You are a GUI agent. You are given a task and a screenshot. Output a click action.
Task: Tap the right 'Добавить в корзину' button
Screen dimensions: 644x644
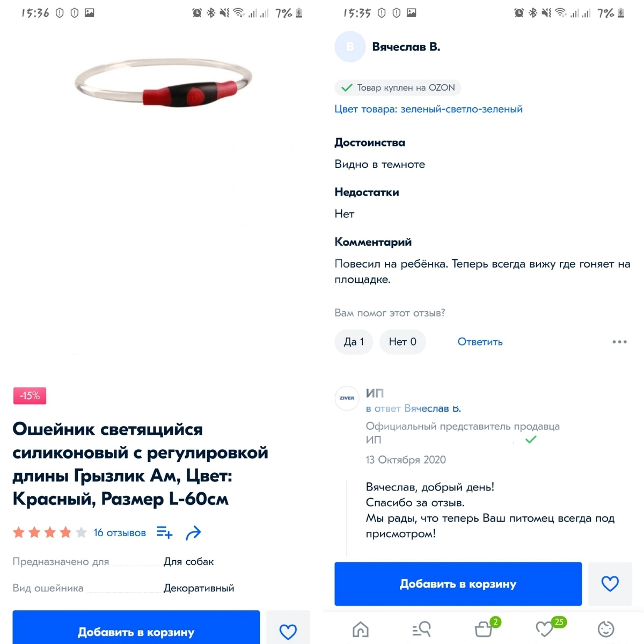pyautogui.click(x=458, y=584)
